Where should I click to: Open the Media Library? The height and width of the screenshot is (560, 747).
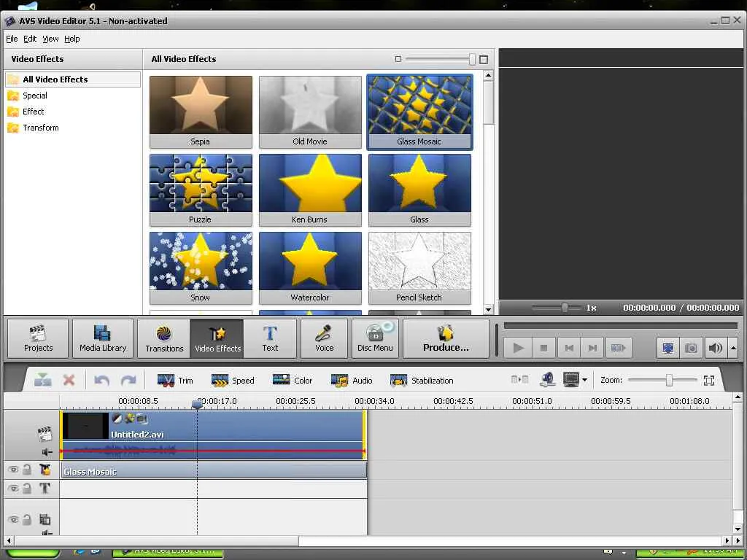103,338
